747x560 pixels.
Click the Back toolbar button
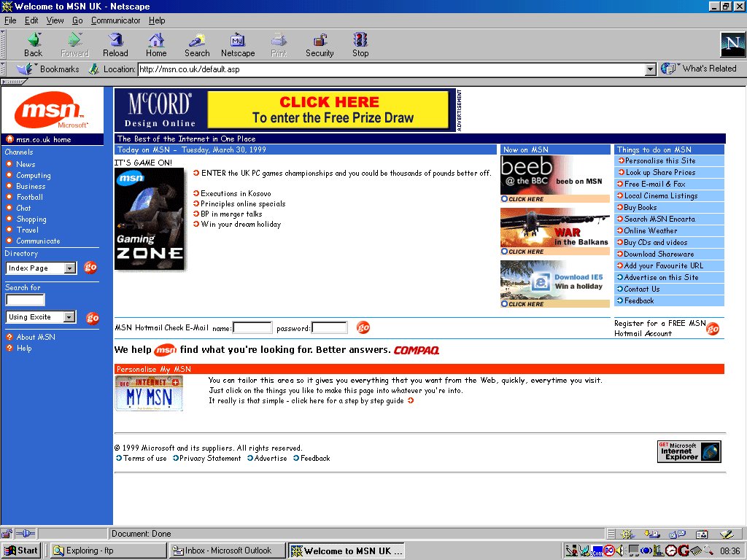(34, 44)
